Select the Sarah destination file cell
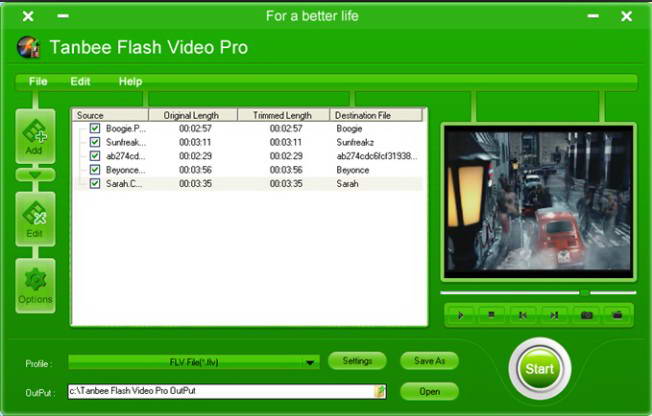This screenshot has height=416, width=652. [347, 183]
